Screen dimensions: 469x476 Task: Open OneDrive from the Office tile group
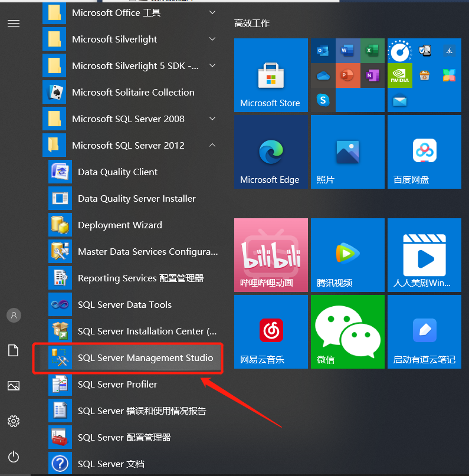point(323,75)
